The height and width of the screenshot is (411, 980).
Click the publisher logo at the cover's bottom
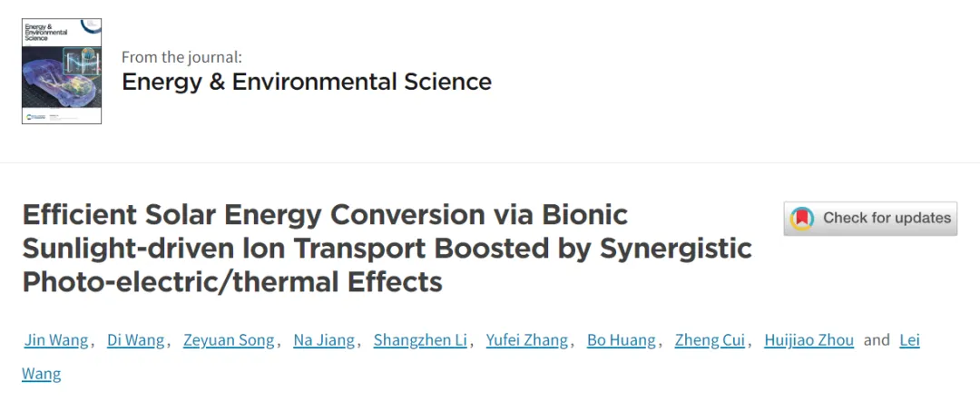(x=36, y=117)
